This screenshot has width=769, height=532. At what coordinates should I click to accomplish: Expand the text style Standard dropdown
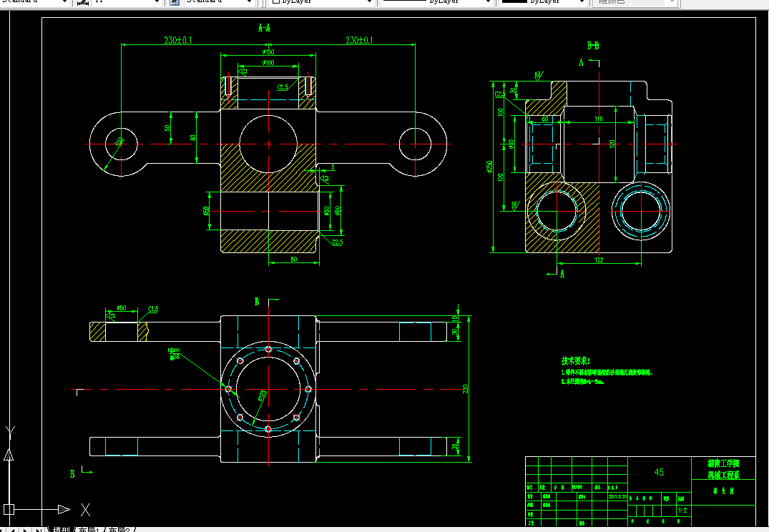(64, 2)
